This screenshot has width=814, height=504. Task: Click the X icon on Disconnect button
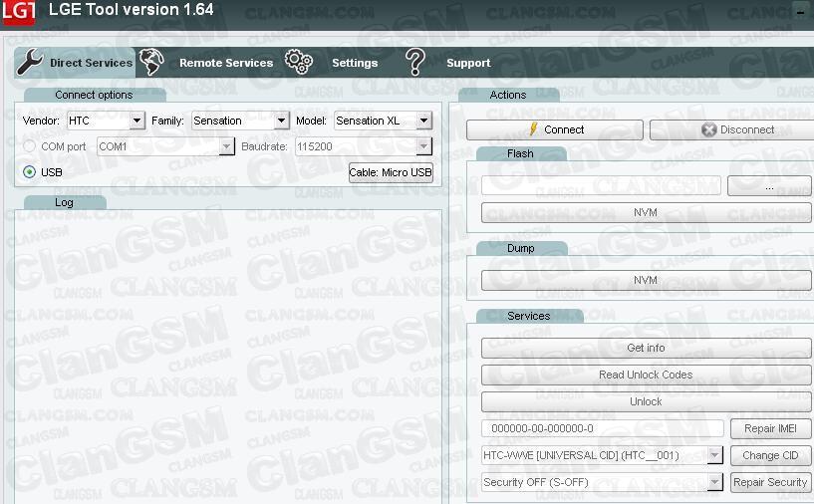tap(708, 129)
